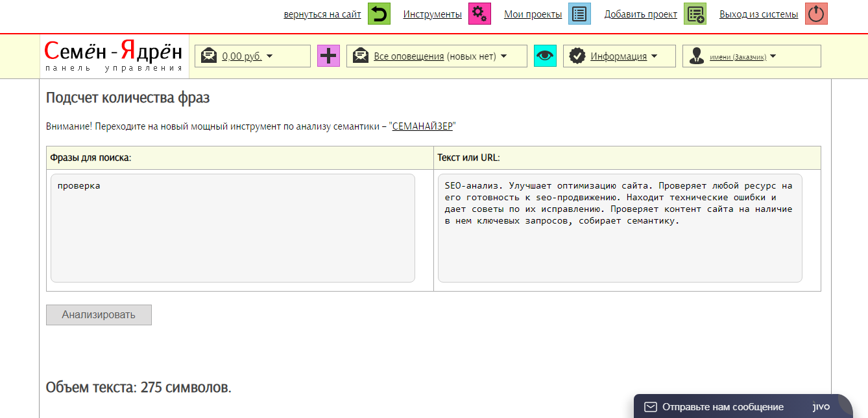Screen dimensions: 868x418
Task: Click the Текст или URL column header
Action: [x=627, y=157]
